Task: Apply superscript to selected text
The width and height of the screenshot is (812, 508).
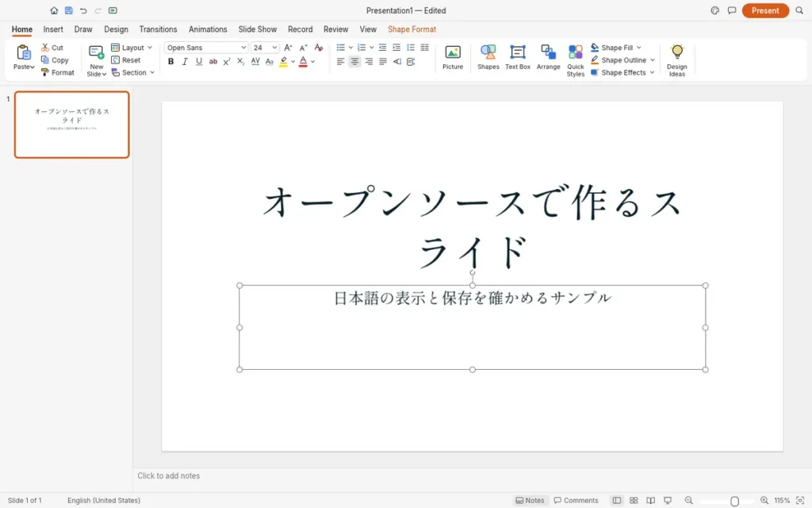Action: (226, 62)
